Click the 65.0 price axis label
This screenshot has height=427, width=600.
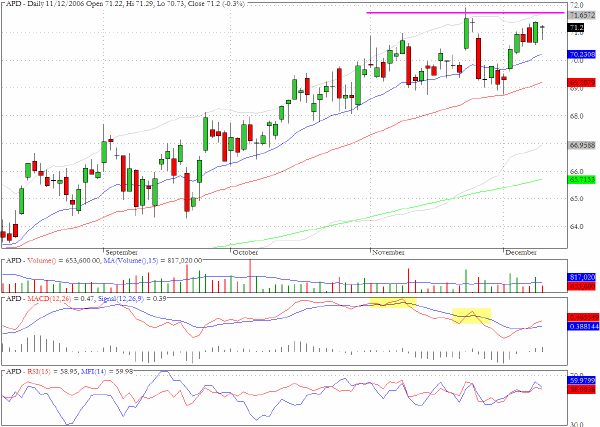(576, 199)
